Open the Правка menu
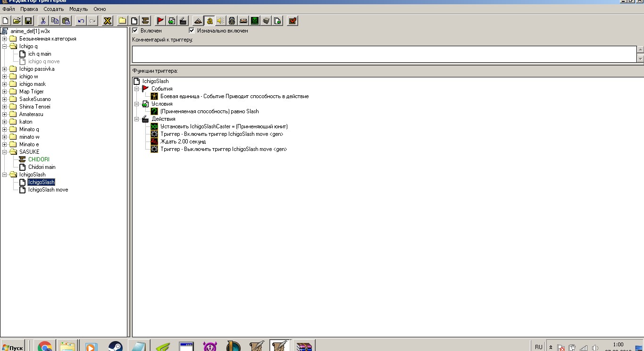This screenshot has height=351, width=644. (x=29, y=9)
